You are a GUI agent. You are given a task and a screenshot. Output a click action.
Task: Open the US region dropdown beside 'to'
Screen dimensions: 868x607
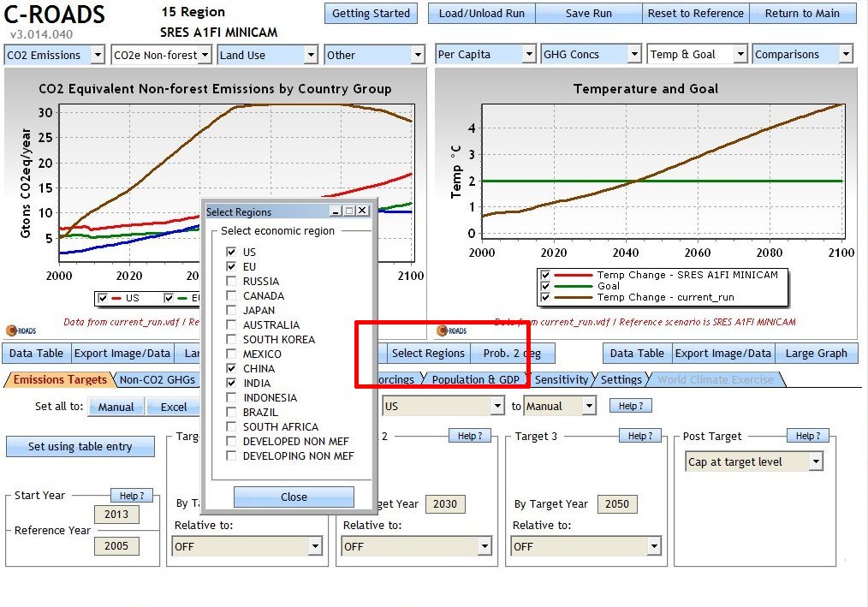click(x=443, y=406)
